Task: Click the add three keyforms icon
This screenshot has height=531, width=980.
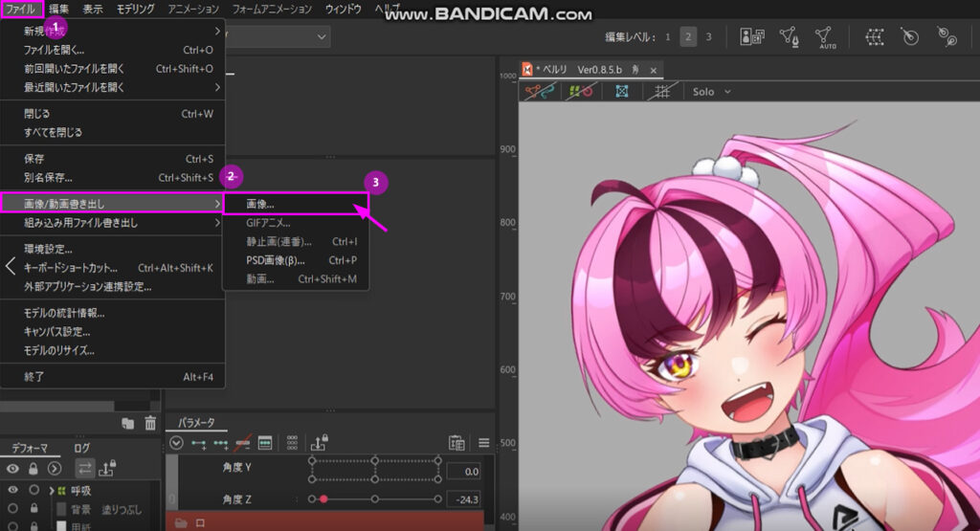Action: click(222, 443)
